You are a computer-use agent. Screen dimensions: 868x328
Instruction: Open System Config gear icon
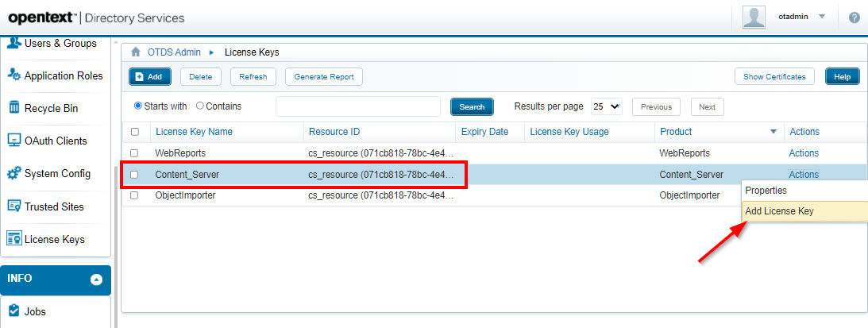[x=14, y=173]
